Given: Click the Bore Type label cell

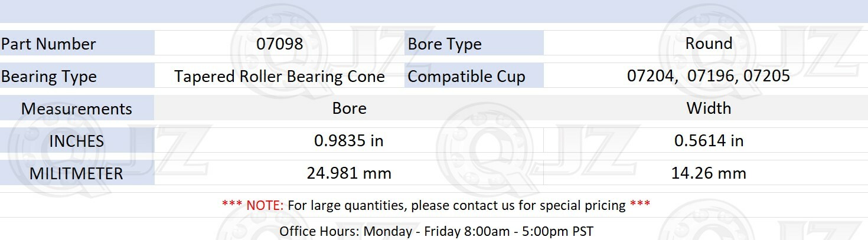Looking at the screenshot, I should pos(474,44).
